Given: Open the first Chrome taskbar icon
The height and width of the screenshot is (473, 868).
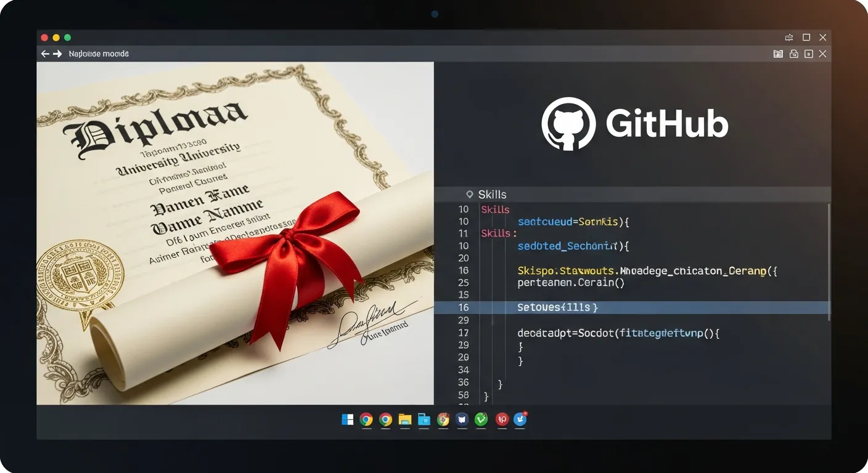Looking at the screenshot, I should [x=366, y=419].
